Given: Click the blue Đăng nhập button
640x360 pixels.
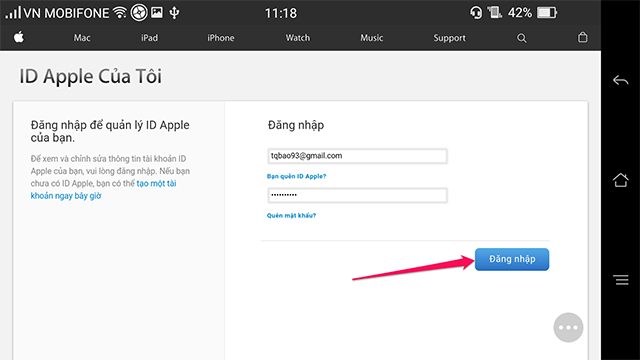Looking at the screenshot, I should pyautogui.click(x=512, y=259).
